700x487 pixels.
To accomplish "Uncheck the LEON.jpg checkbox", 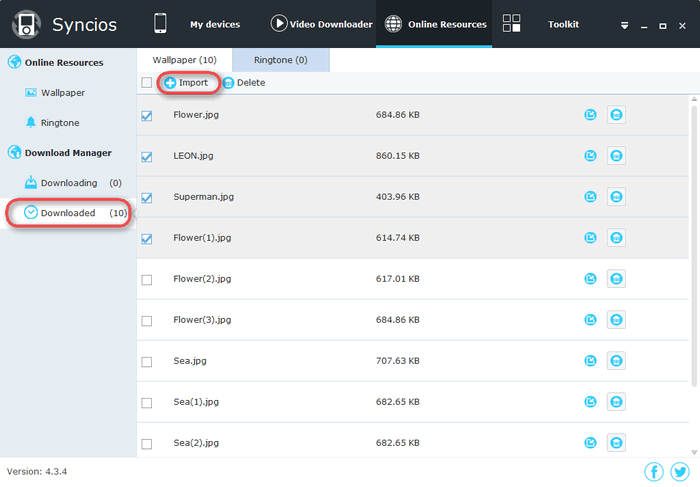I will [146, 157].
